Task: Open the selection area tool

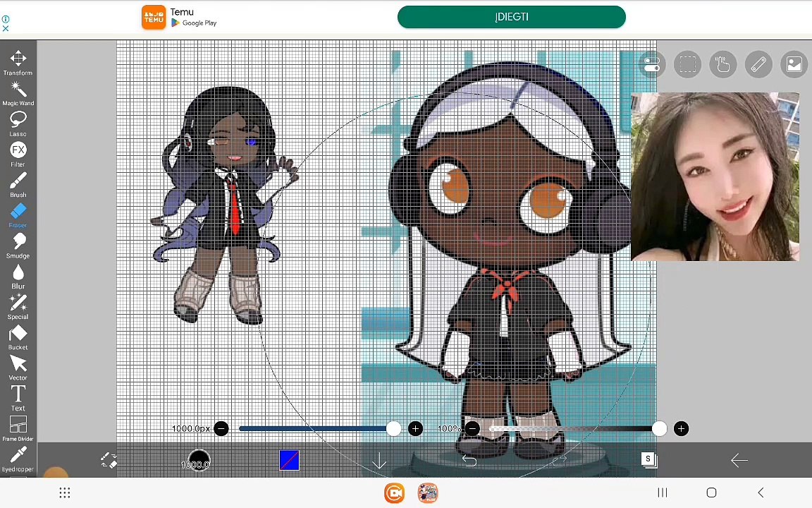Action: click(x=687, y=65)
